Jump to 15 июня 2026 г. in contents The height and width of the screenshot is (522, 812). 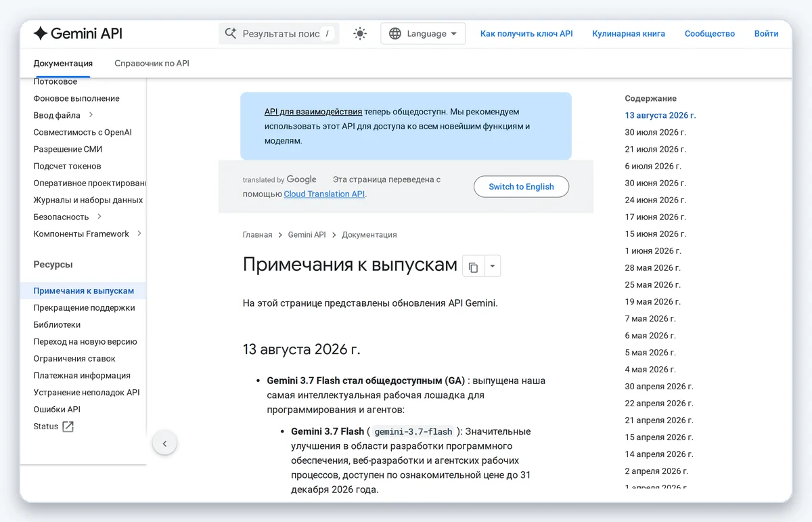pos(655,234)
